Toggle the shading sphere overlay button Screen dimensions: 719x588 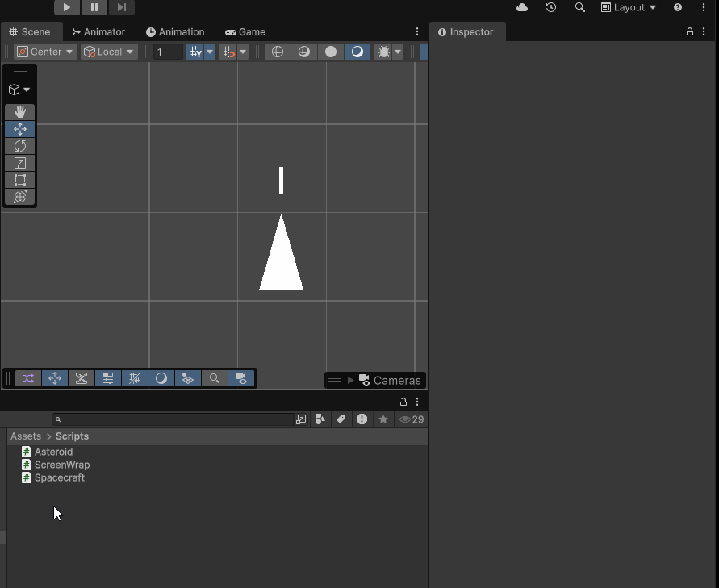(161, 378)
